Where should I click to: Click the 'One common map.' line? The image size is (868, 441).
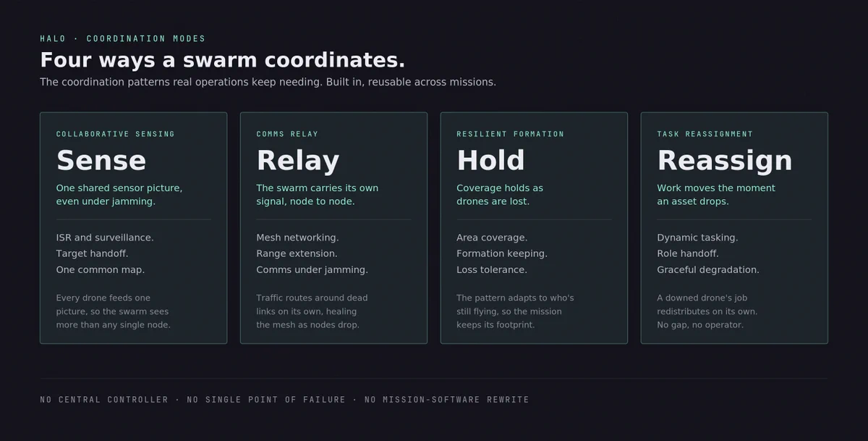coord(101,269)
